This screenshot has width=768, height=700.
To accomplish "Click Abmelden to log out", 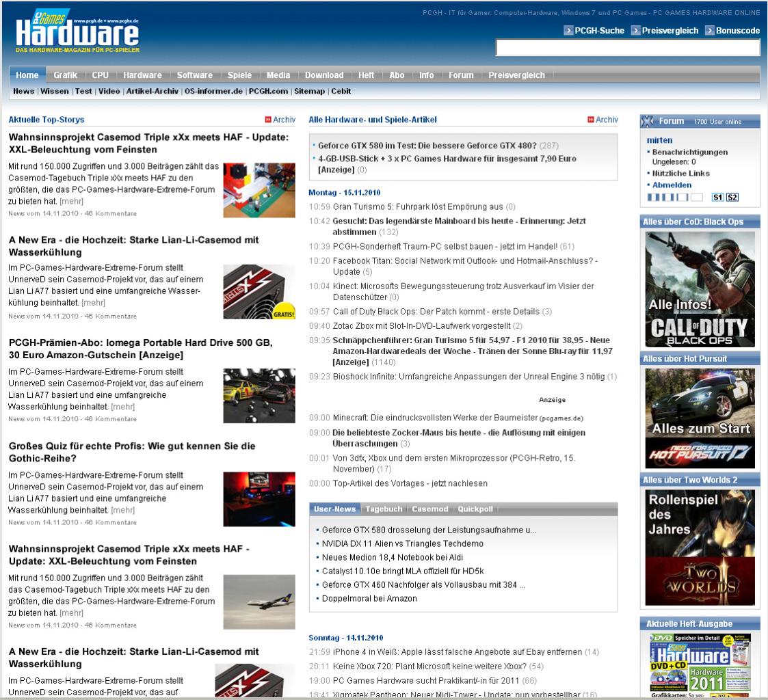I will click(672, 185).
